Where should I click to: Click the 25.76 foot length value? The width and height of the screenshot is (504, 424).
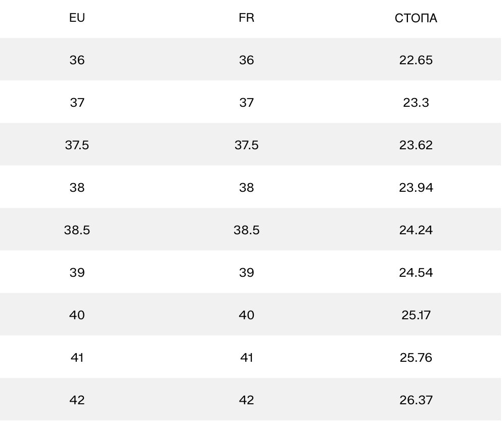pyautogui.click(x=416, y=358)
